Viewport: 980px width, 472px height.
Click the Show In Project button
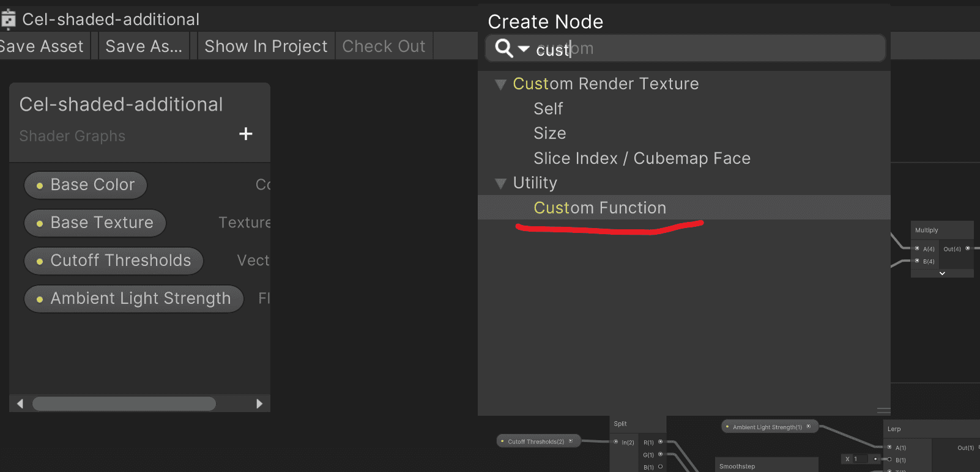266,46
